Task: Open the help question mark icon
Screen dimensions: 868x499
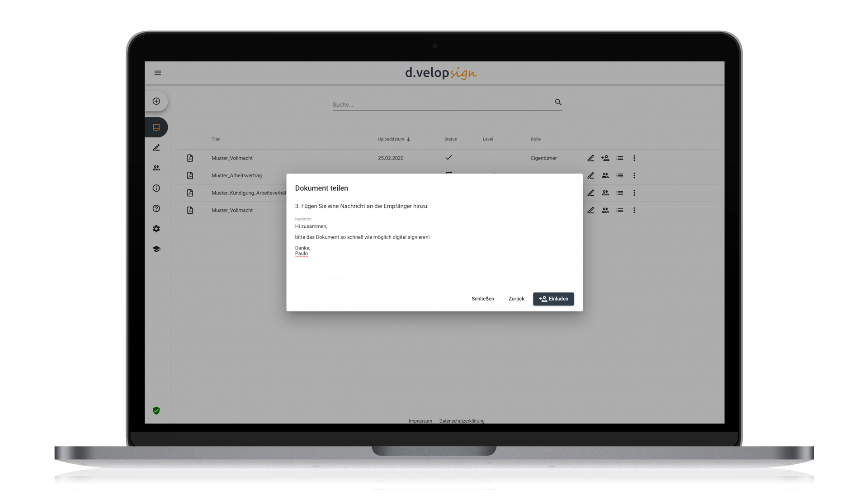Action: [x=156, y=208]
